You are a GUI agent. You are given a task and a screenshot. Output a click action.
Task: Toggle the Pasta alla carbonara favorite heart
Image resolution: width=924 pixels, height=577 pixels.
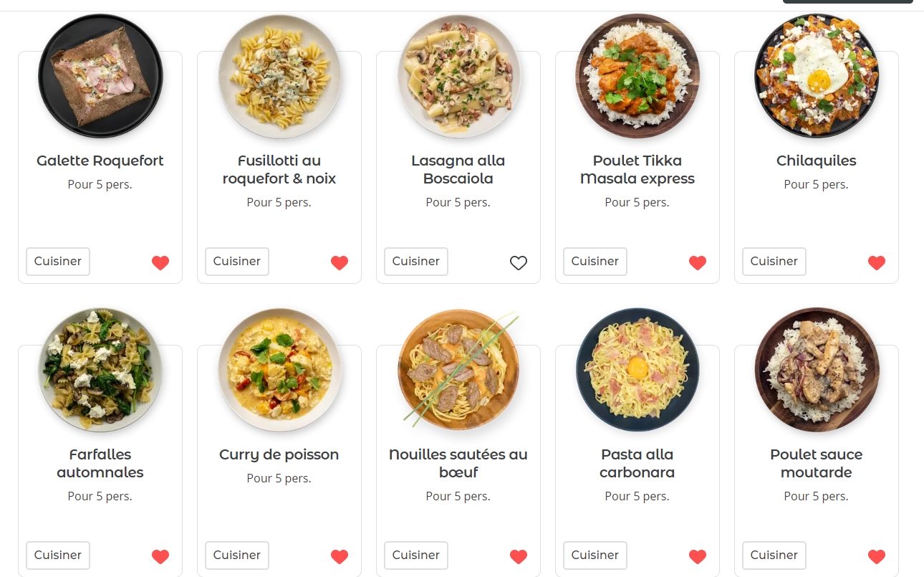(698, 556)
